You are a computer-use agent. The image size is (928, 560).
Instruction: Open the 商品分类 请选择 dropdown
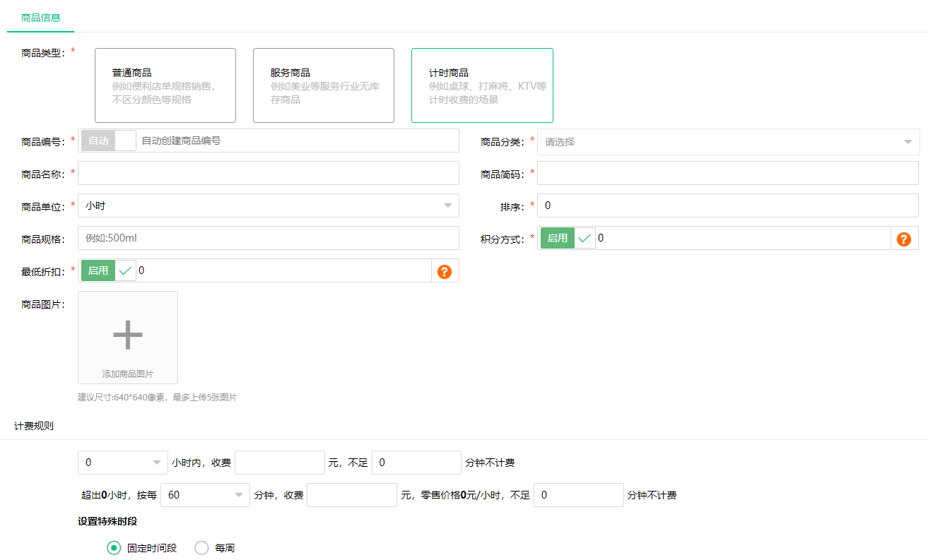coord(728,141)
